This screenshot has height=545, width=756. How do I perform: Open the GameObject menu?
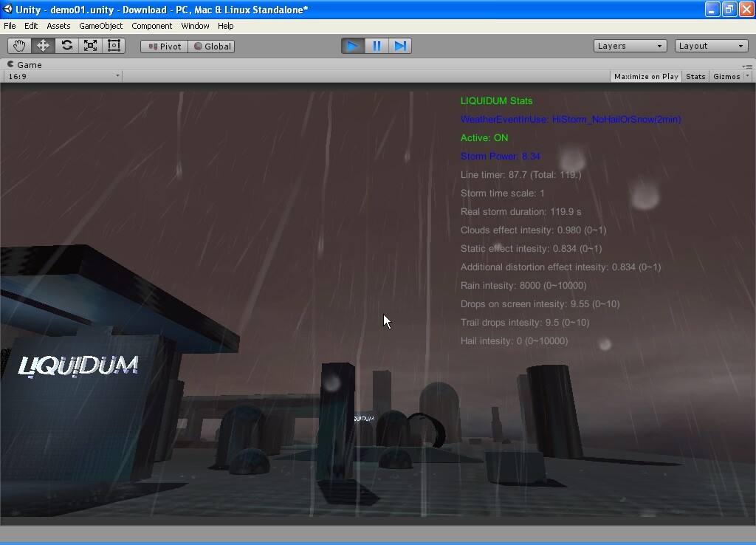click(100, 25)
